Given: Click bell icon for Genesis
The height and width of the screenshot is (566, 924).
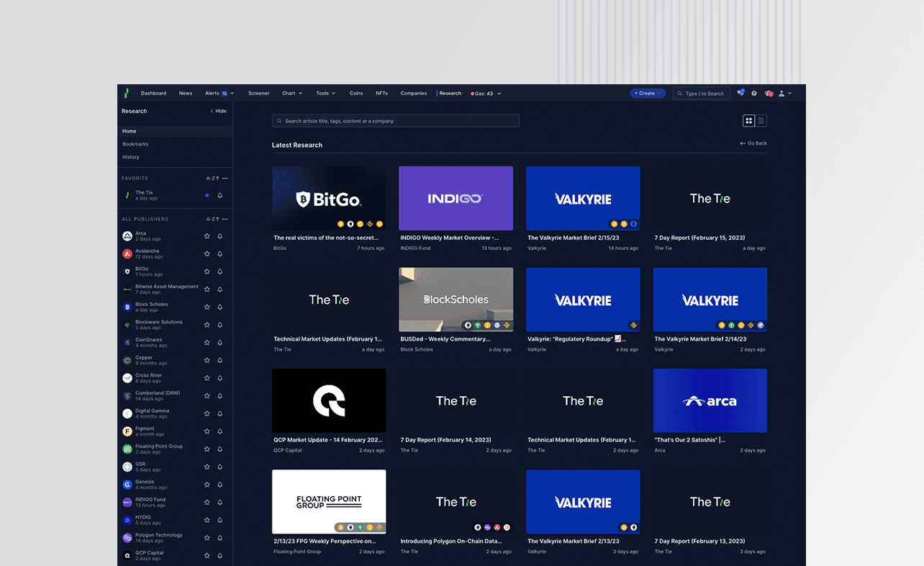Looking at the screenshot, I should pyautogui.click(x=220, y=485).
